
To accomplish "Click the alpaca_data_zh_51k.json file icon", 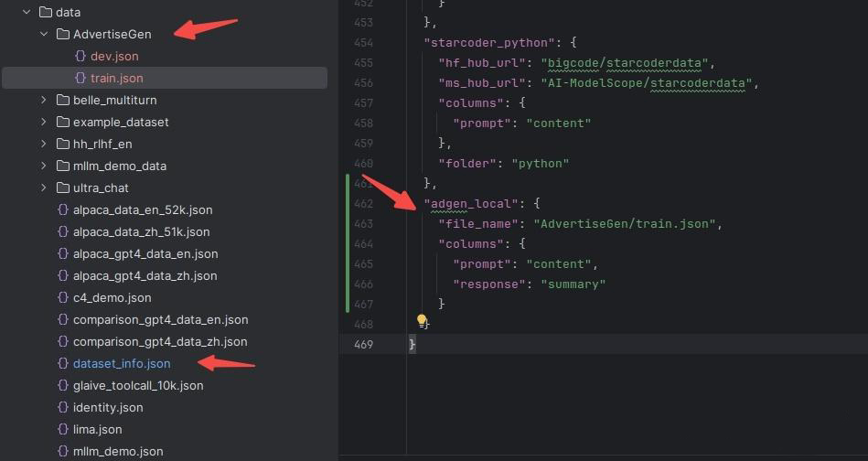I will coord(63,232).
